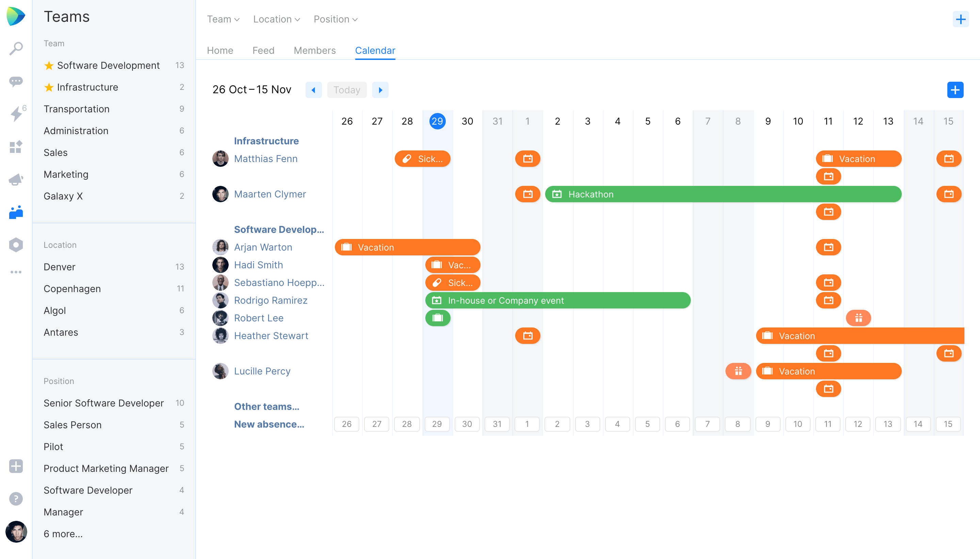Screen dimensions: 980x559
Task: Click Matthias Fenn's Sick leave event pill
Action: point(422,159)
